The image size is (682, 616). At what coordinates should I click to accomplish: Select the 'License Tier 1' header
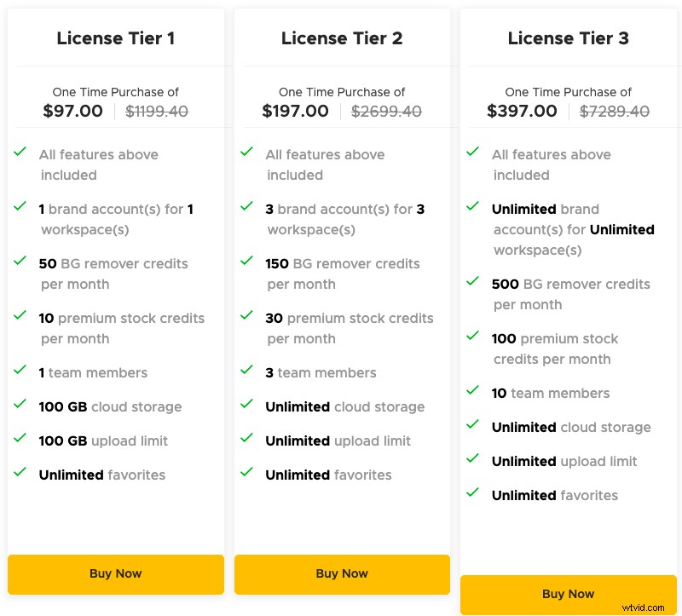115,38
